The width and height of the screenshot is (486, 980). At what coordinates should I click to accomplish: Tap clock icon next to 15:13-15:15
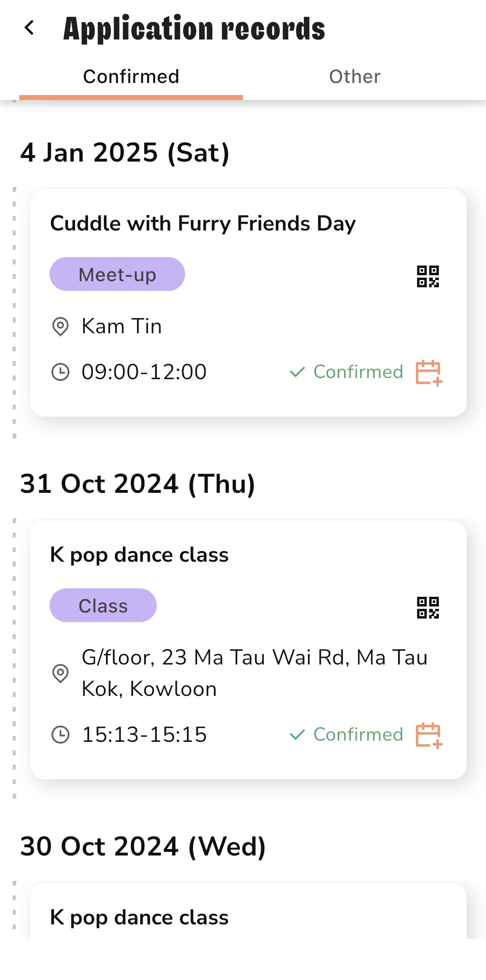tap(60, 735)
